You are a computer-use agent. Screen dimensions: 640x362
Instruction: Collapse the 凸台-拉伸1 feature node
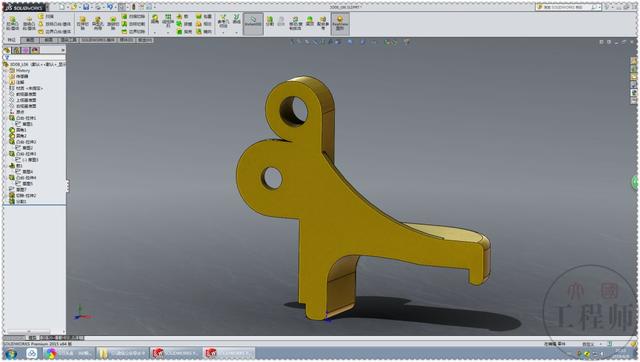pyautogui.click(x=6, y=118)
